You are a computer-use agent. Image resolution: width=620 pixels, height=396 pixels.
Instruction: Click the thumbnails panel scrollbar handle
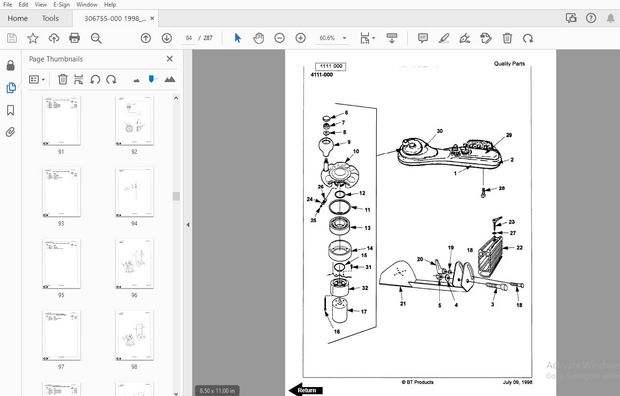(176, 196)
